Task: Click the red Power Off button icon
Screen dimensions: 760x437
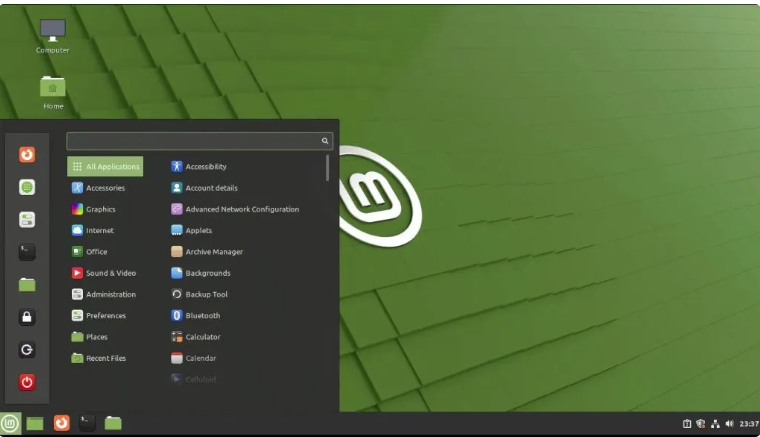Action: (27, 382)
